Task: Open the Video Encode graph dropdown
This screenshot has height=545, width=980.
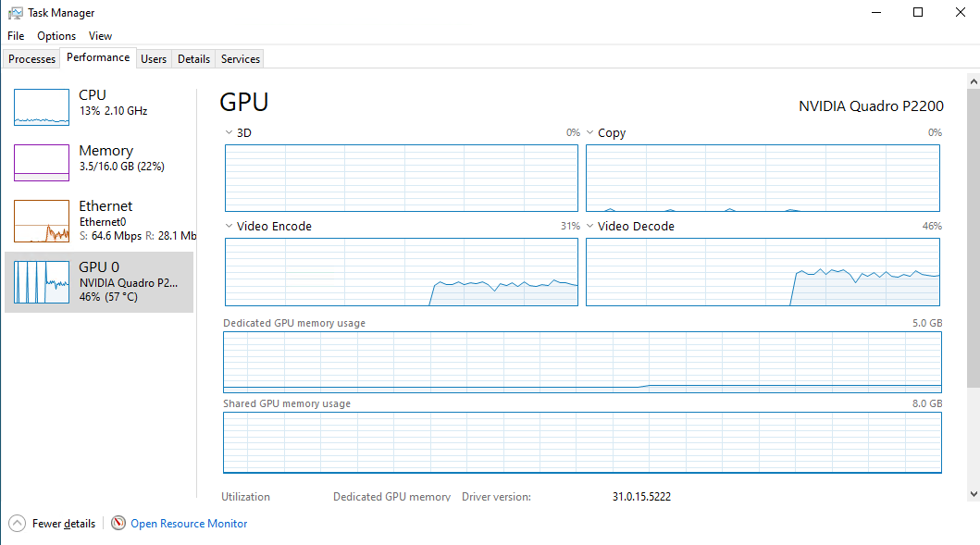Action: pos(229,227)
